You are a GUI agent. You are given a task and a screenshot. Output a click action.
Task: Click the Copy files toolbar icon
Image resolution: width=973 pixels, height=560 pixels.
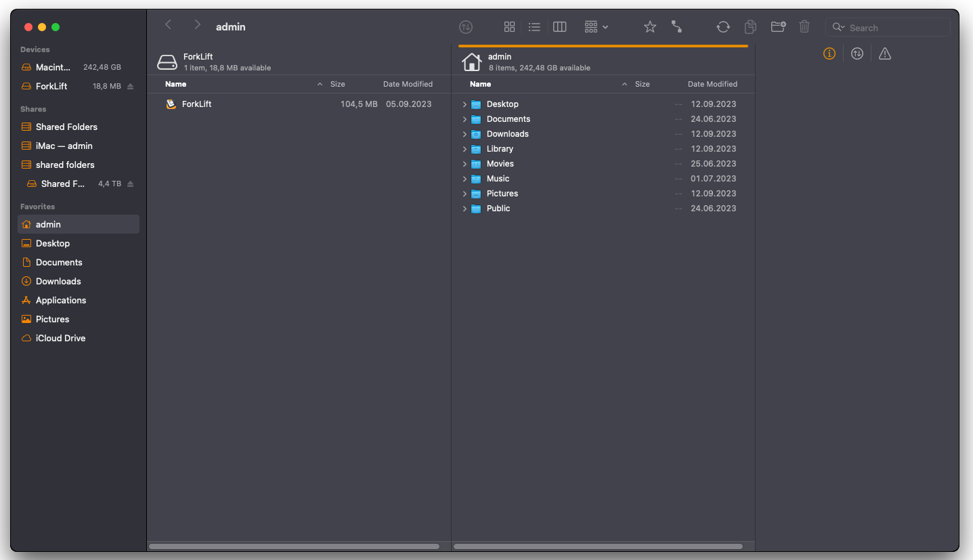pos(750,27)
